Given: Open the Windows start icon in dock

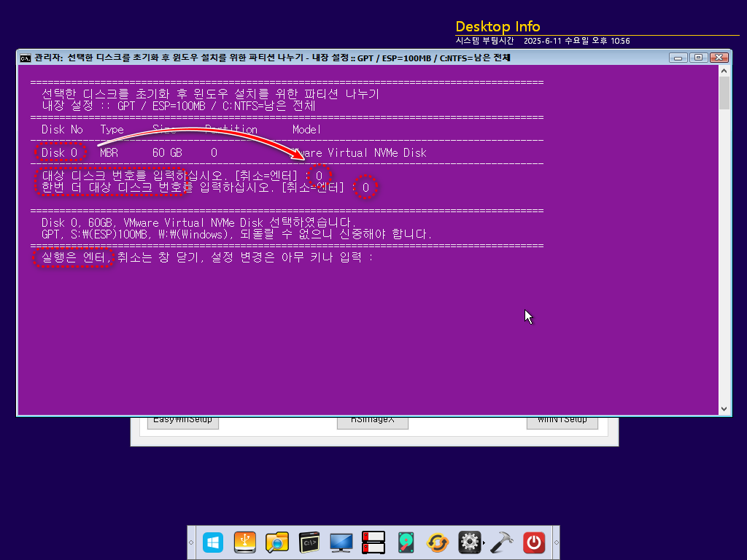Looking at the screenshot, I should pos(213,542).
